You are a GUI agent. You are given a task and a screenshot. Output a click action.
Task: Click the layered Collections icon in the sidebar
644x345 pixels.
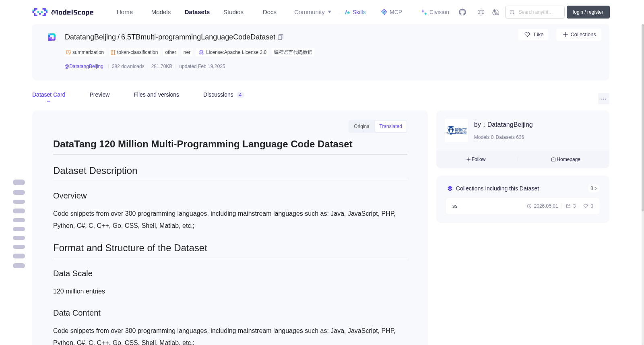coord(450,188)
